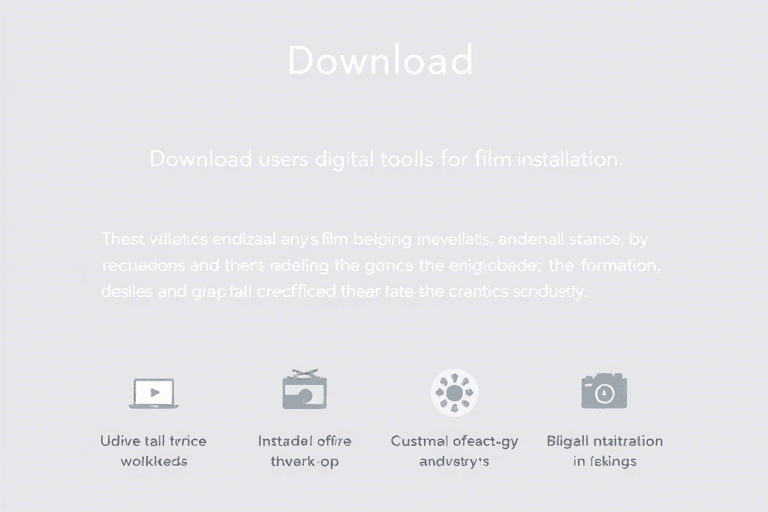Screen dimensions: 768x512
Task: Select the "Bligall ntaitration" label
Action: click(x=604, y=441)
